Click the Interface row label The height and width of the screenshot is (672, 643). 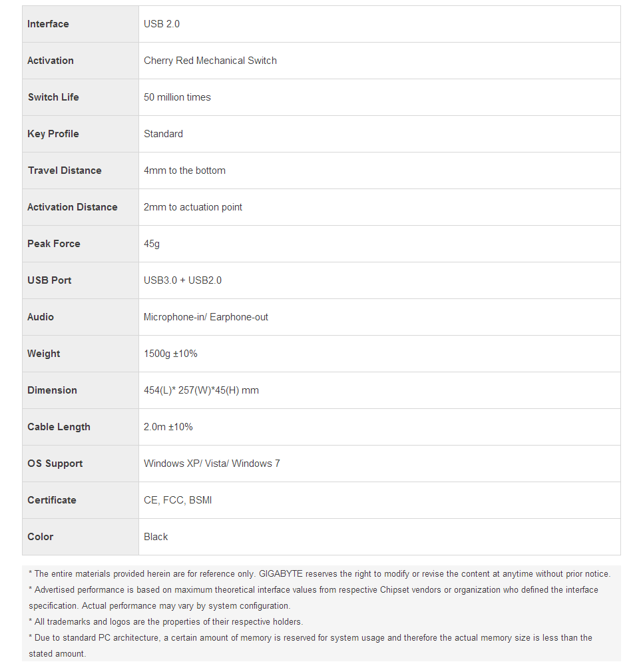coord(48,24)
